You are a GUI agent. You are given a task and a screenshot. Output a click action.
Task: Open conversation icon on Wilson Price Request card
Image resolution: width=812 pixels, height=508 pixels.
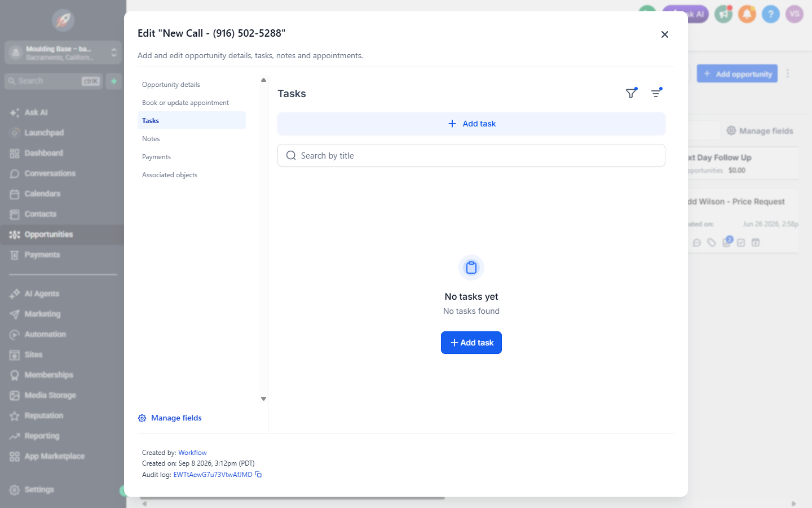point(697,243)
